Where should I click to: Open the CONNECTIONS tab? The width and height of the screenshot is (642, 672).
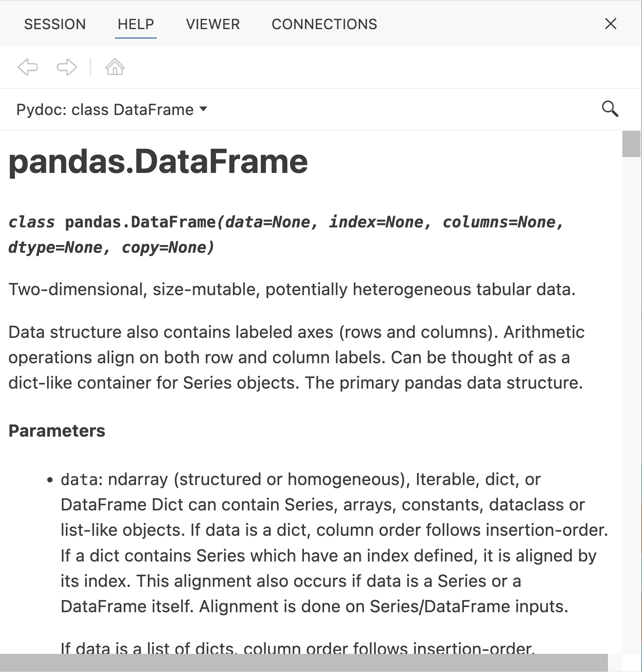coord(324,24)
